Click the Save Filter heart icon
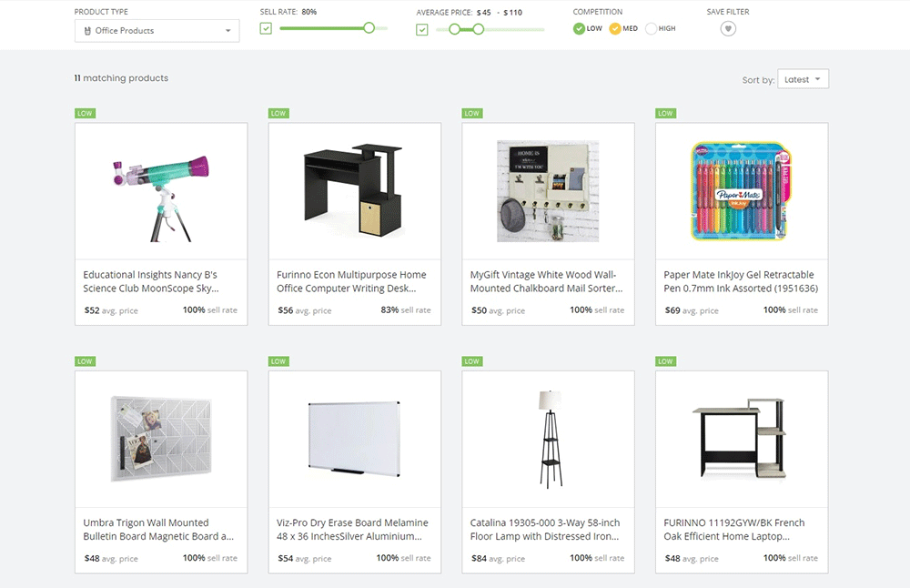The width and height of the screenshot is (910, 588). point(728,29)
